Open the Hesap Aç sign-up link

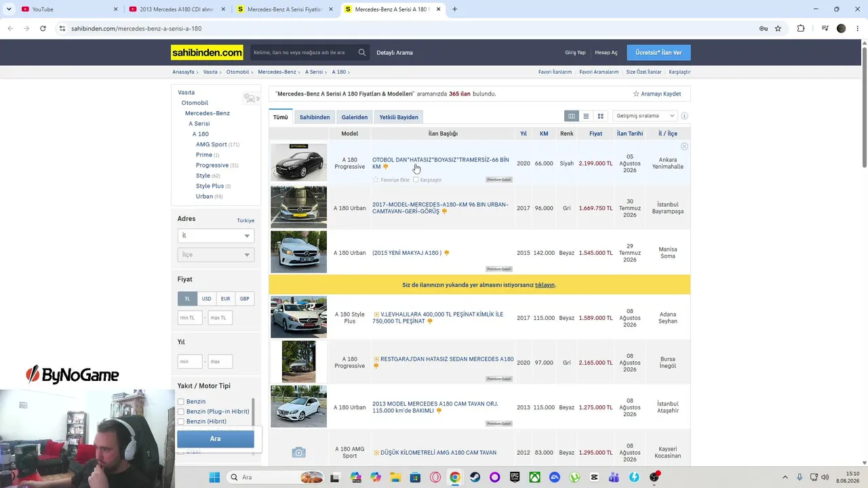click(x=606, y=53)
